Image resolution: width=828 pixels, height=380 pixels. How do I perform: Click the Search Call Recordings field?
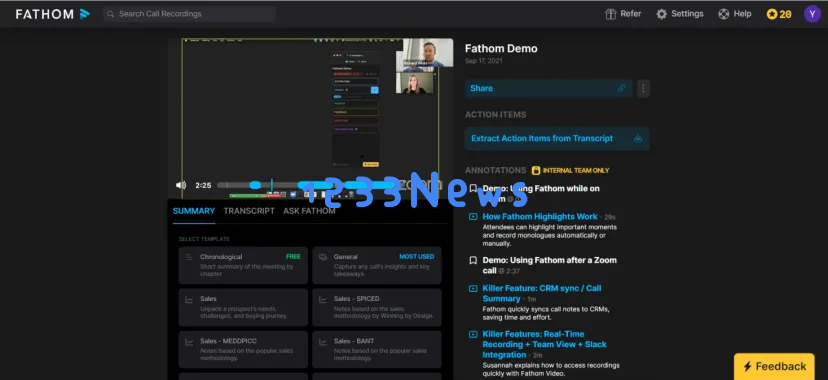tap(189, 14)
